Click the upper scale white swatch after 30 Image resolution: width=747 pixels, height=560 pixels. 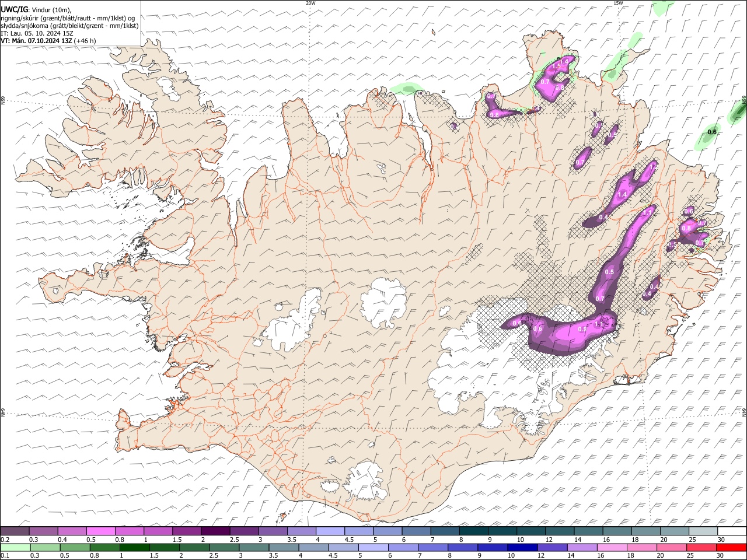coord(732,531)
